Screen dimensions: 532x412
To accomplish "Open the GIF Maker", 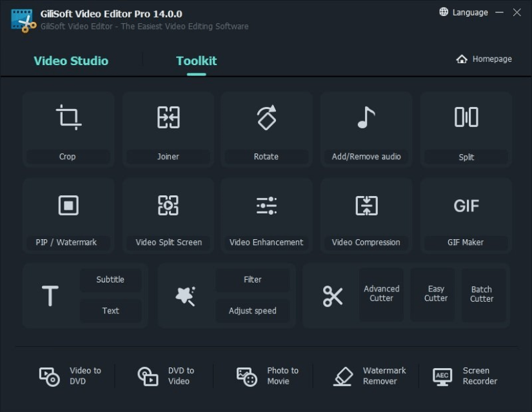I will coord(466,216).
